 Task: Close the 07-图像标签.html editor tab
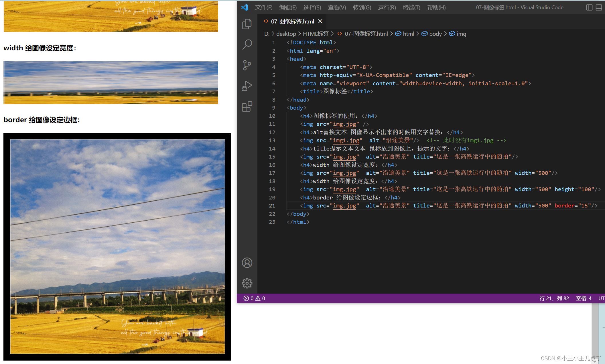pos(320,21)
